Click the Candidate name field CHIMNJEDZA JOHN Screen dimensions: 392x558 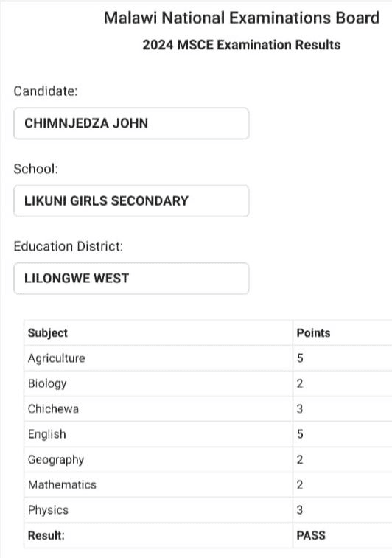coord(131,124)
